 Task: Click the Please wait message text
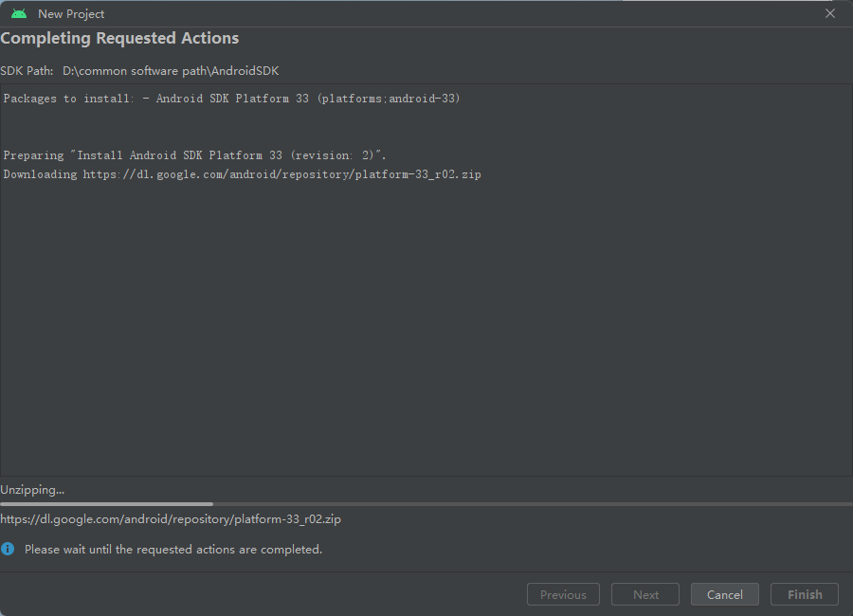[173, 550]
